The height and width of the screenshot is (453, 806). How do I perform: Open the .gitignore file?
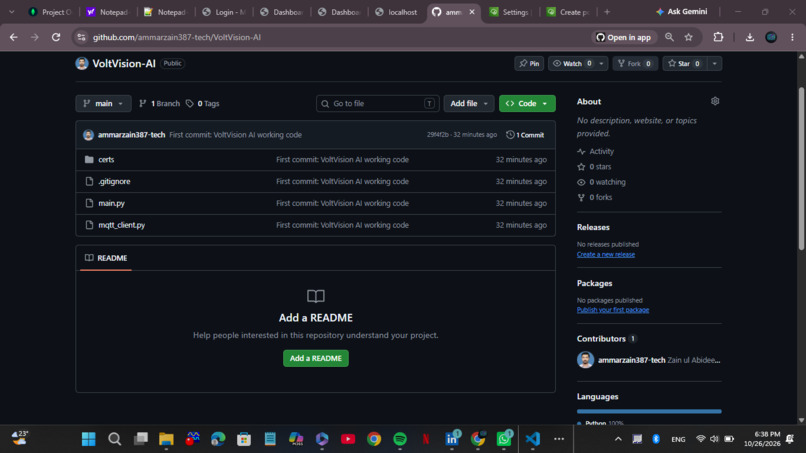point(114,182)
